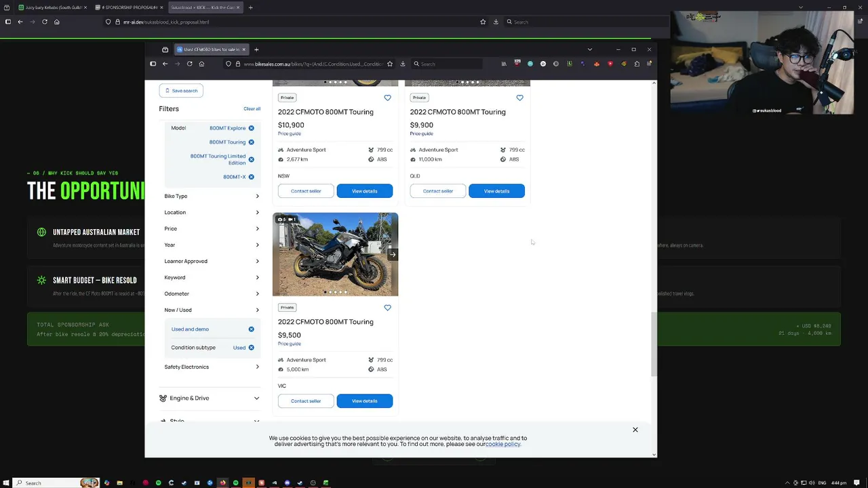
Task: Expand the Engine & Drive section
Action: point(210,399)
